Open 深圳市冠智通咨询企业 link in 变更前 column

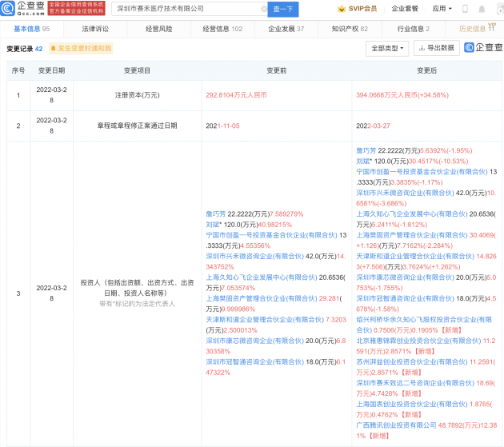(255, 362)
